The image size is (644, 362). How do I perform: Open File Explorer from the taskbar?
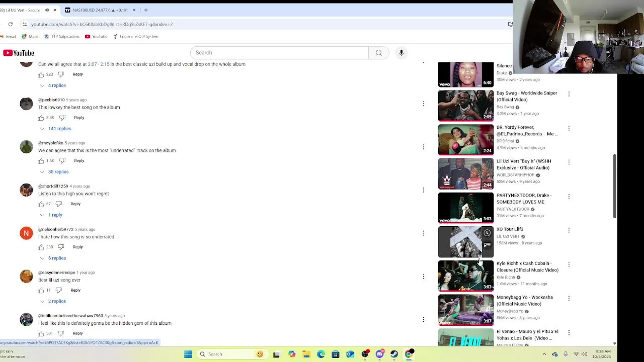pyautogui.click(x=306, y=354)
